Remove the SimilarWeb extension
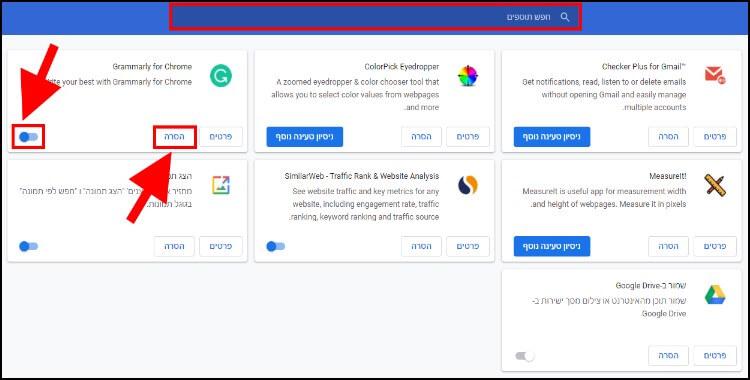Image resolution: width=750 pixels, height=380 pixels. [421, 246]
